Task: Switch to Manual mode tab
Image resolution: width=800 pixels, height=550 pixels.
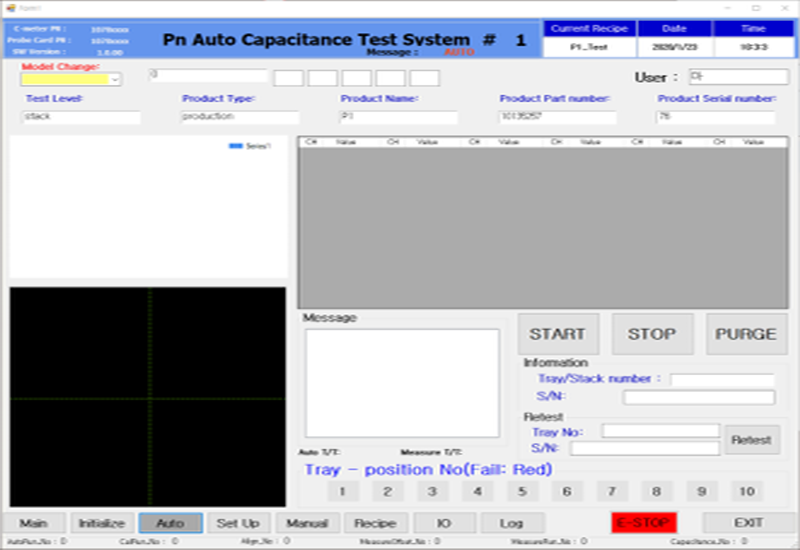Action: pos(307,523)
